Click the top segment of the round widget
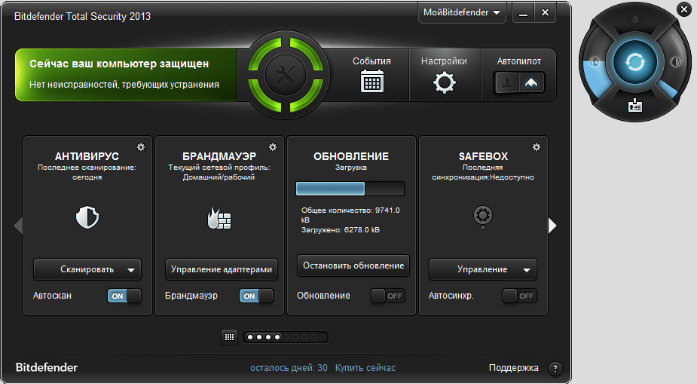697x384 pixels. click(x=635, y=20)
